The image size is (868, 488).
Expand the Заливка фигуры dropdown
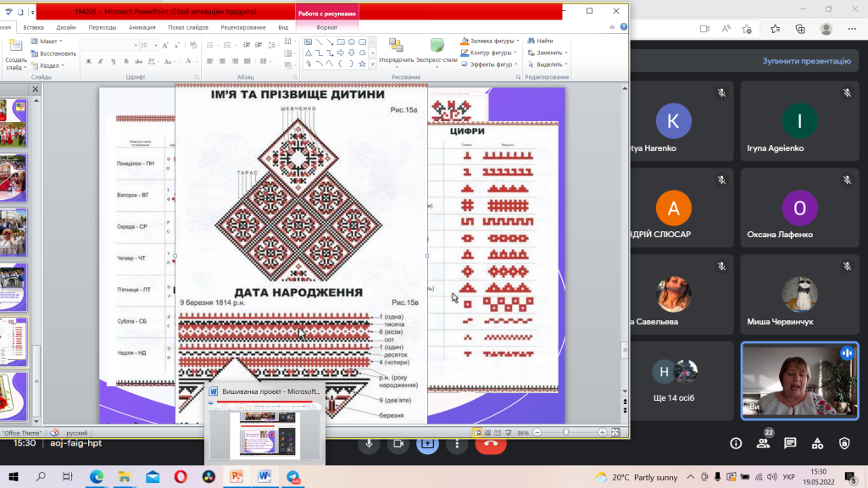(x=491, y=41)
